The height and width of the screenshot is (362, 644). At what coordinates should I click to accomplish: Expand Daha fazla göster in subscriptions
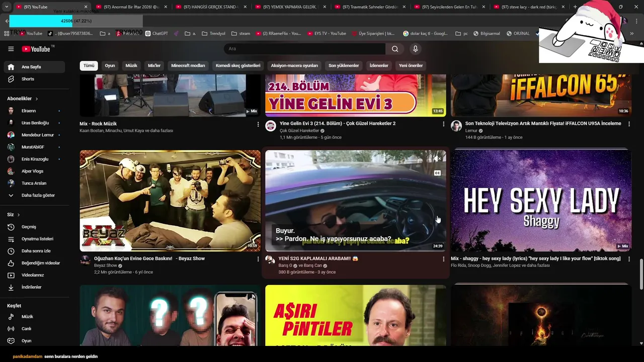[x=34, y=195]
